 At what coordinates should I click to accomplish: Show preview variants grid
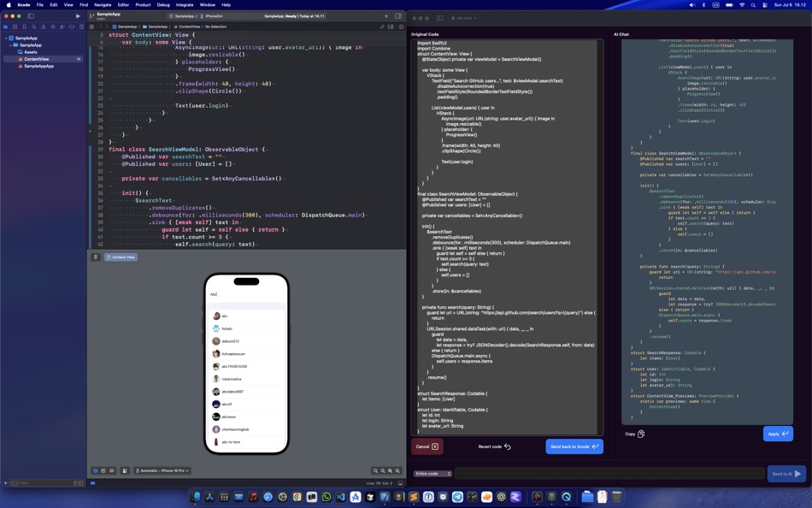[x=111, y=470]
